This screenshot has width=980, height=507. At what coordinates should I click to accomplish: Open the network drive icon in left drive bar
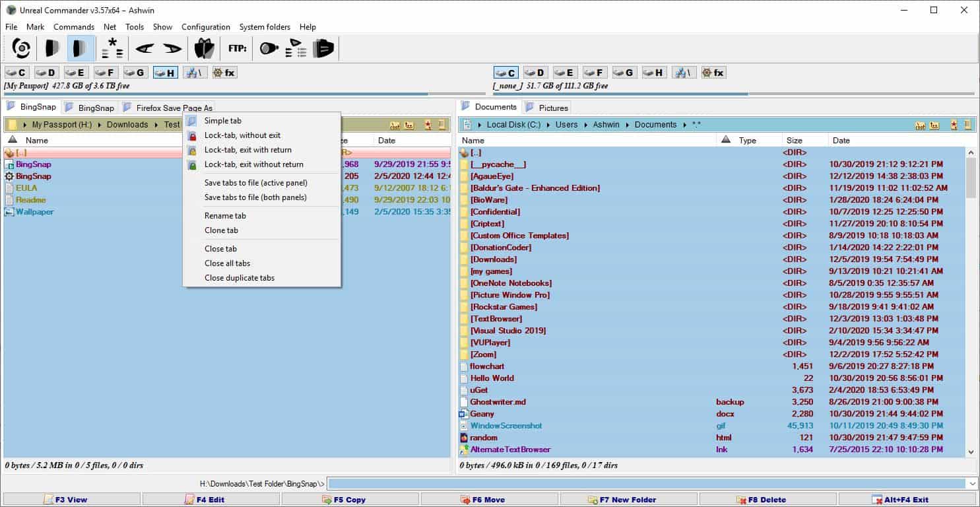coord(195,73)
